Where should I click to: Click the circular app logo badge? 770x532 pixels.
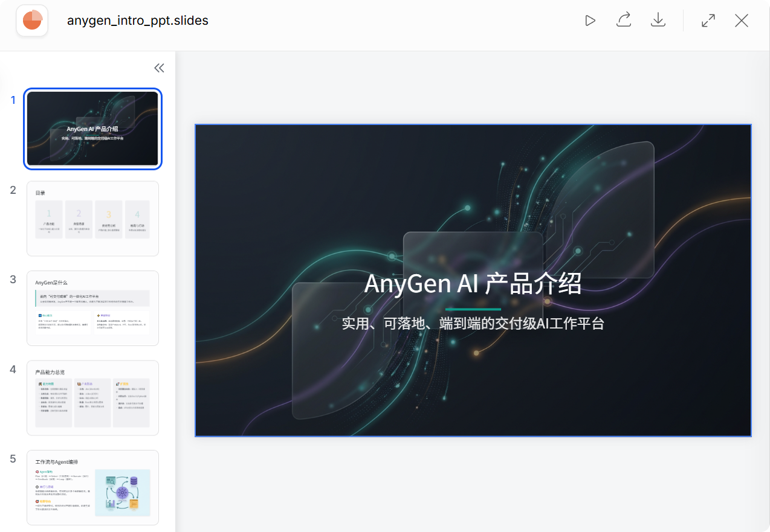click(31, 20)
